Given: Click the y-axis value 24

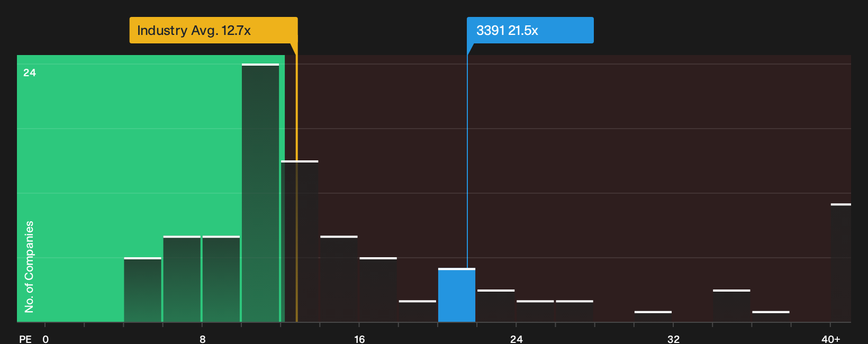Looking at the screenshot, I should (30, 73).
